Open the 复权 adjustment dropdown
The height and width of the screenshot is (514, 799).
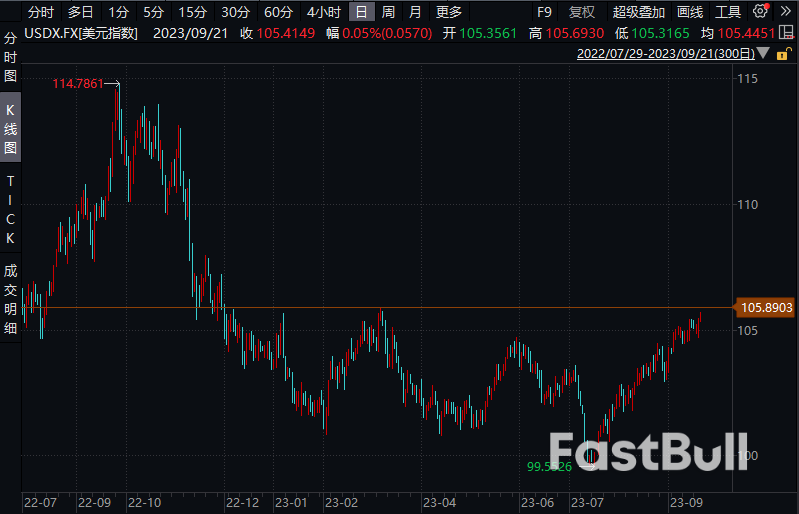(x=581, y=12)
